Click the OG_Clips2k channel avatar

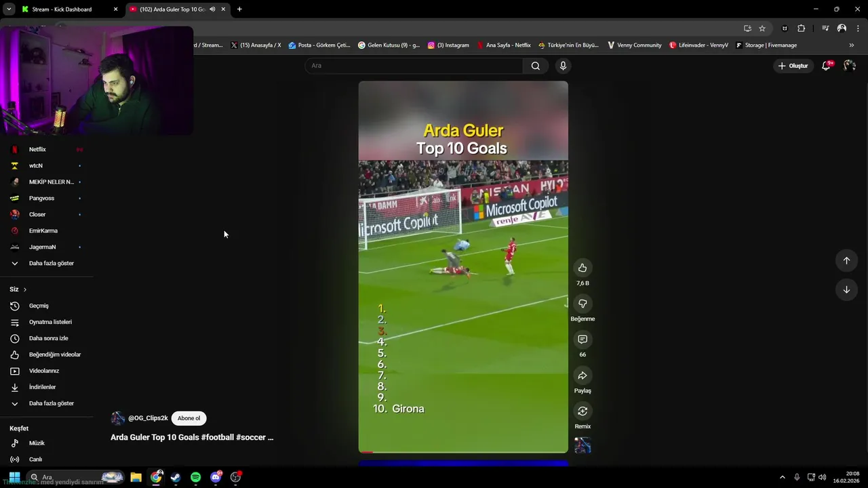tap(118, 418)
